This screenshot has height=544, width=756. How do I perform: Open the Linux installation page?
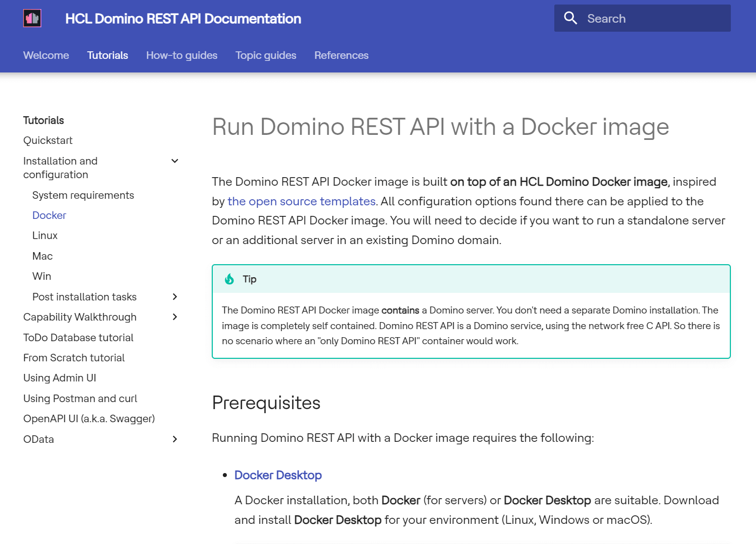click(x=45, y=236)
